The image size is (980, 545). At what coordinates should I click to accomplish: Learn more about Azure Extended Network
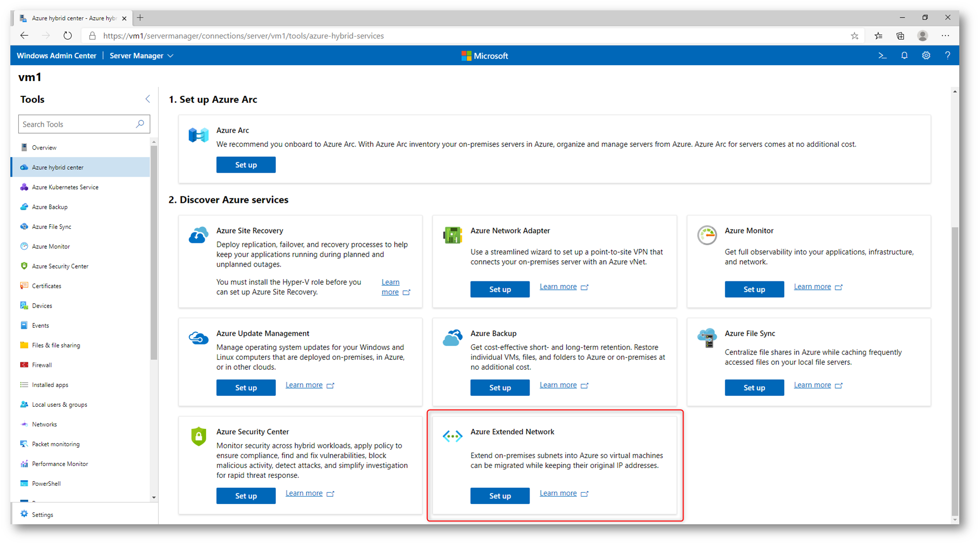[564, 493]
